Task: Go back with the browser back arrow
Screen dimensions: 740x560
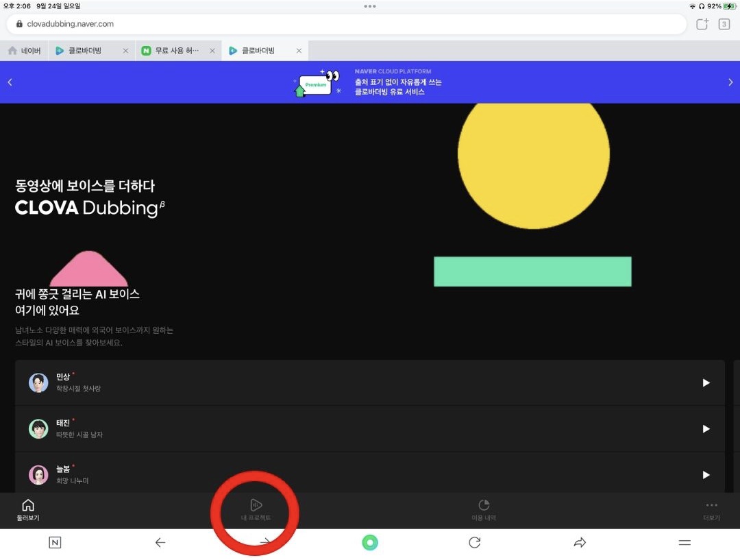Action: (160, 543)
